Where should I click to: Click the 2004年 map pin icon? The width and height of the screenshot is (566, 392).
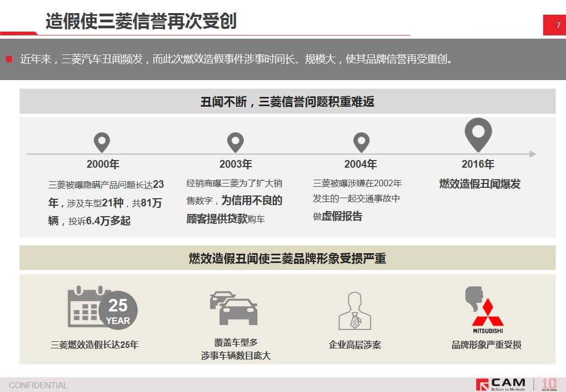(x=361, y=142)
